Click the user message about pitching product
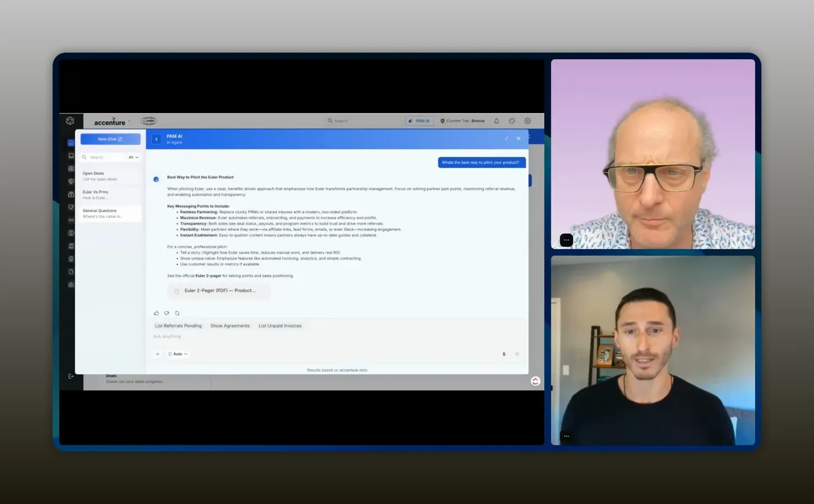The image size is (814, 504). click(x=481, y=162)
